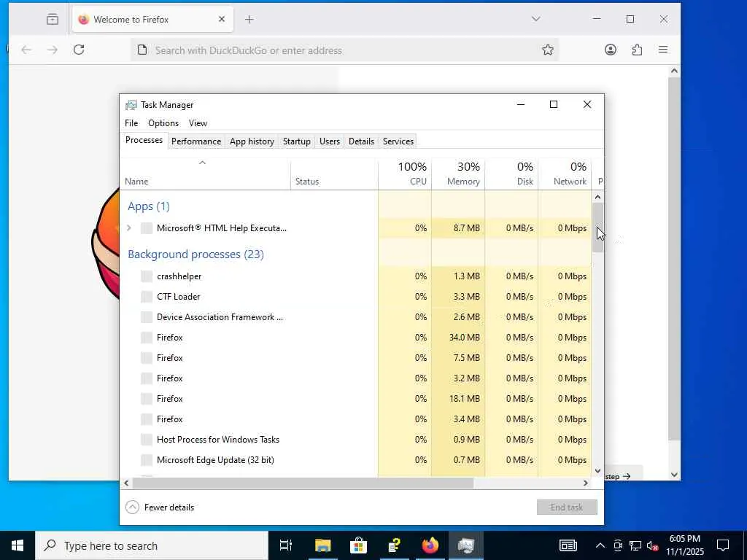The width and height of the screenshot is (747, 560).
Task: Click the taskbar search box
Action: [152, 545]
